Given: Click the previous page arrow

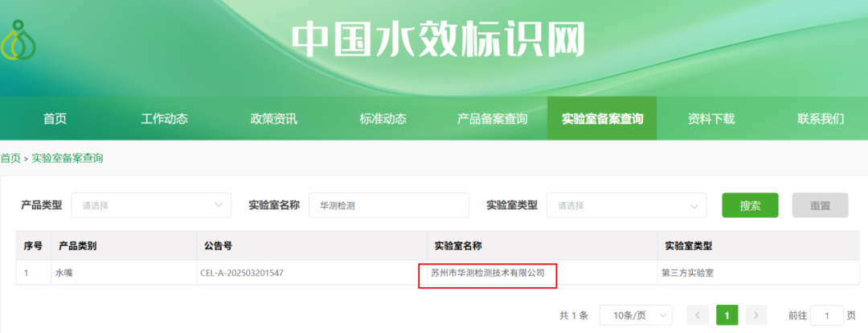Looking at the screenshot, I should tap(698, 315).
